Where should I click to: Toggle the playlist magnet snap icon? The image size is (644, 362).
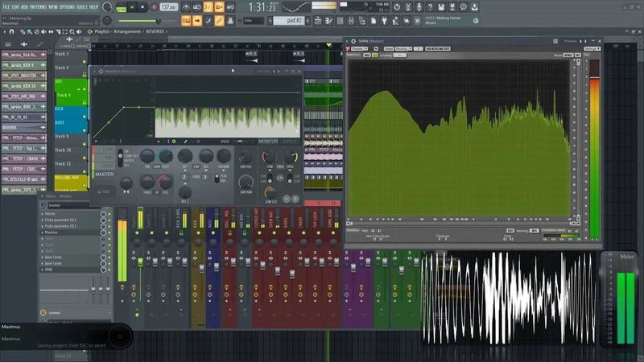pyautogui.click(x=11, y=31)
